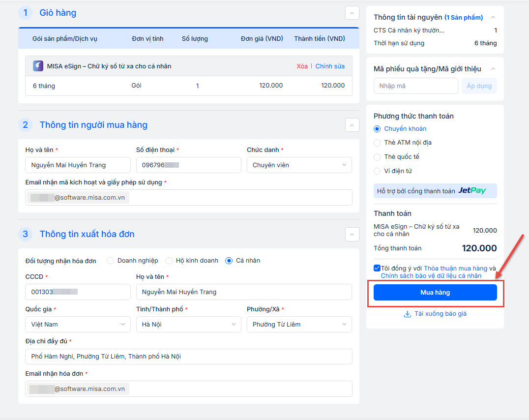Click the download icon beside Tải xuống báo giá
Viewport: 529px width, 420px height.
pyautogui.click(x=407, y=314)
